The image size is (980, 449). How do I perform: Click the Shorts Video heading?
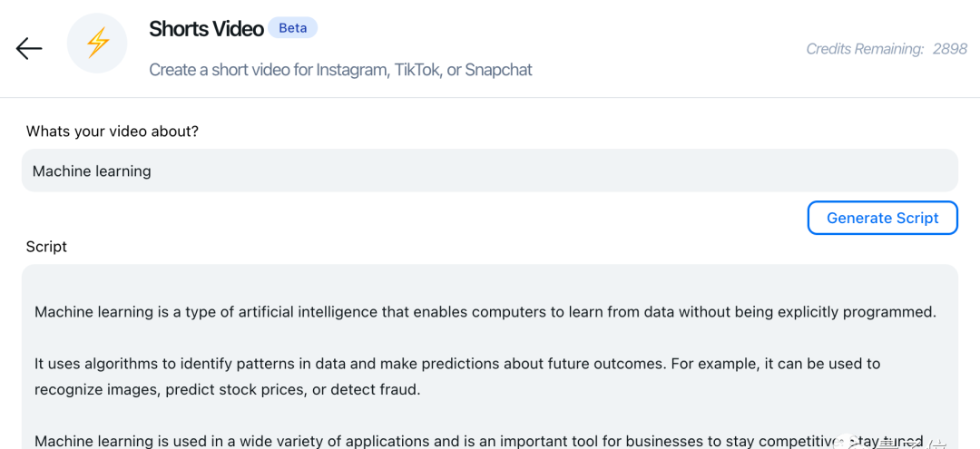206,29
